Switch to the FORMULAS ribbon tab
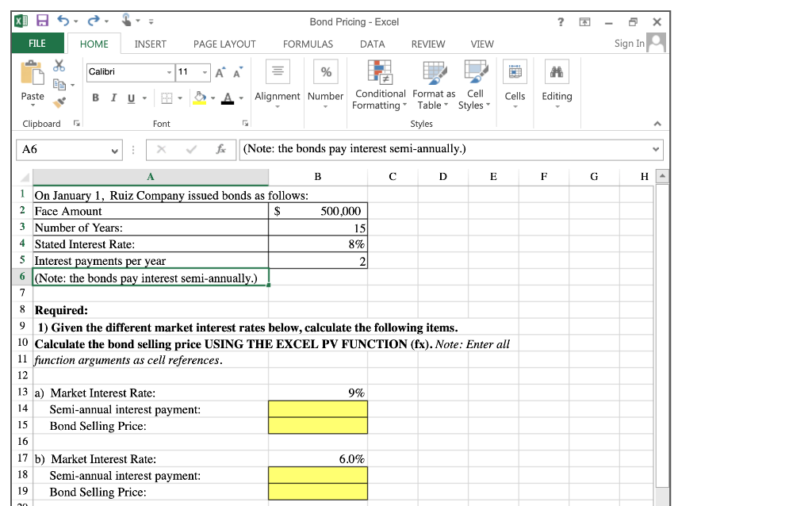Image resolution: width=812 pixels, height=506 pixels. (308, 44)
